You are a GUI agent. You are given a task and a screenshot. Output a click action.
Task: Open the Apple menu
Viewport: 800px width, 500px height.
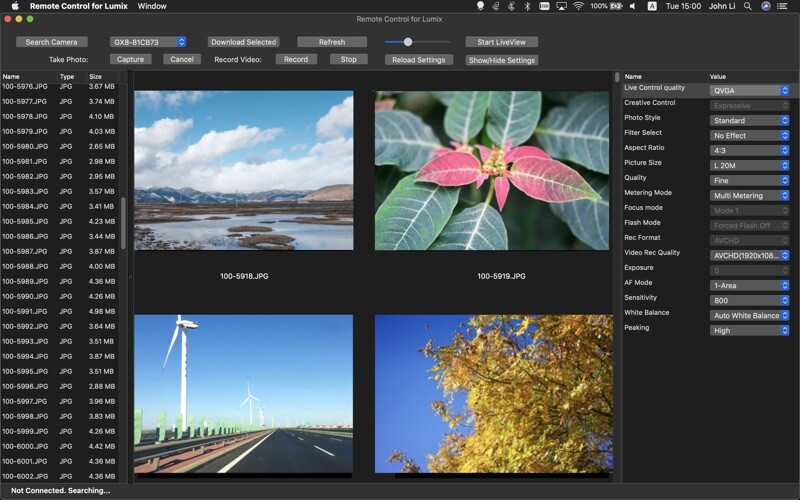tap(15, 6)
